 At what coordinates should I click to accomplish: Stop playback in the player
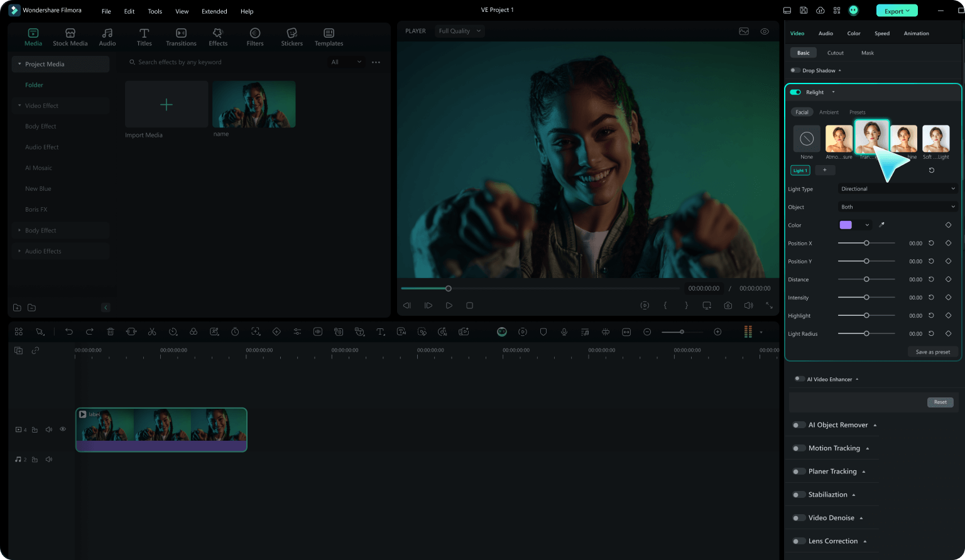(469, 305)
